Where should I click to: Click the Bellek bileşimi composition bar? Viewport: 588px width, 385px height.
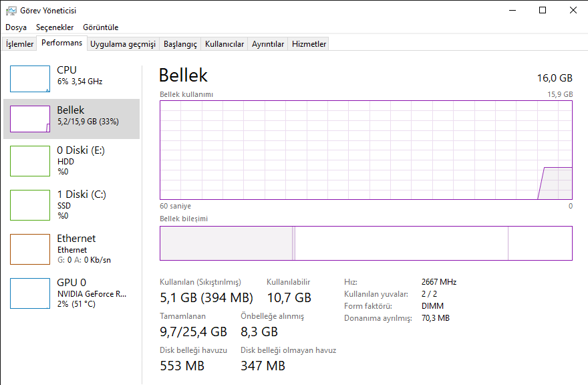[366, 243]
